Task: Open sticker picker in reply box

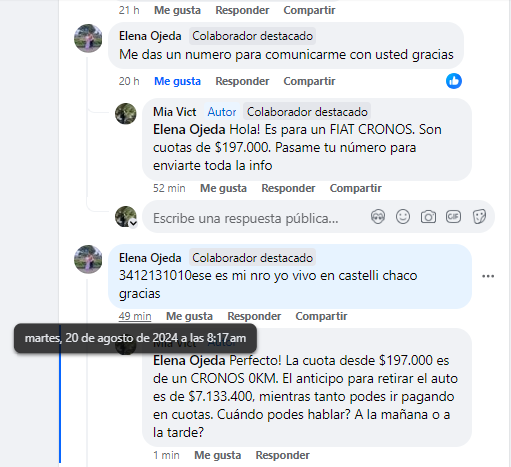Action: (479, 217)
